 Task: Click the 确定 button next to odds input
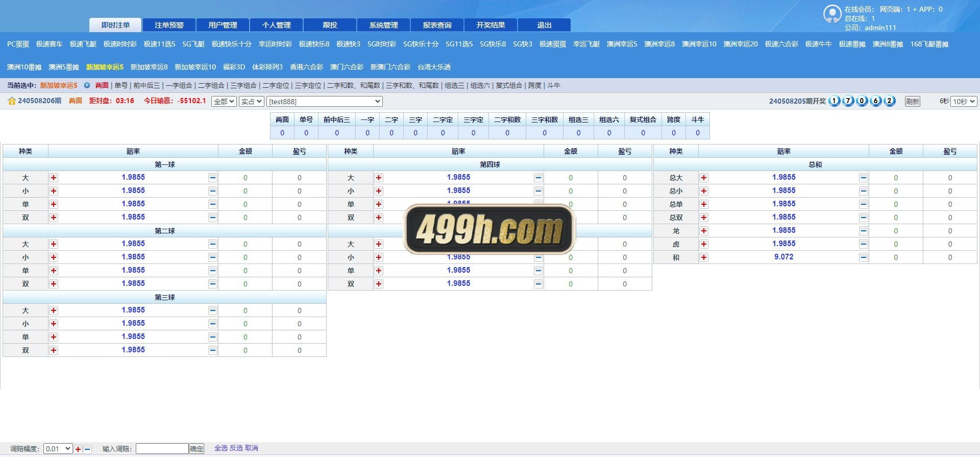click(x=197, y=449)
